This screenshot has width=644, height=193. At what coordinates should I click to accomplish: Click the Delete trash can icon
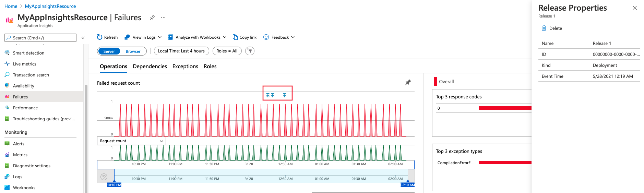(x=544, y=28)
